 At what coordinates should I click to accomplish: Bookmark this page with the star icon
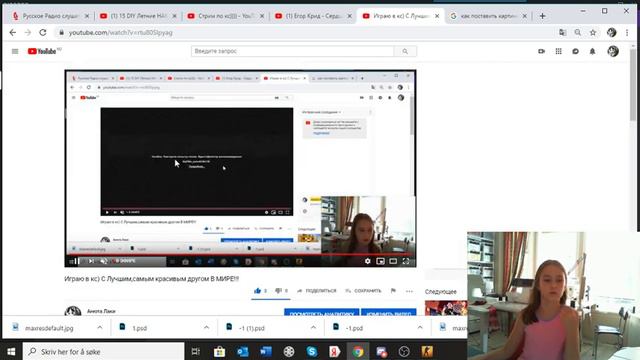coord(593,32)
